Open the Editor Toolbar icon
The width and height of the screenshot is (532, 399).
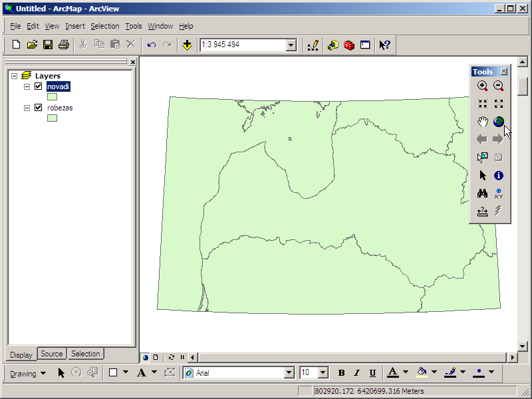(x=313, y=45)
